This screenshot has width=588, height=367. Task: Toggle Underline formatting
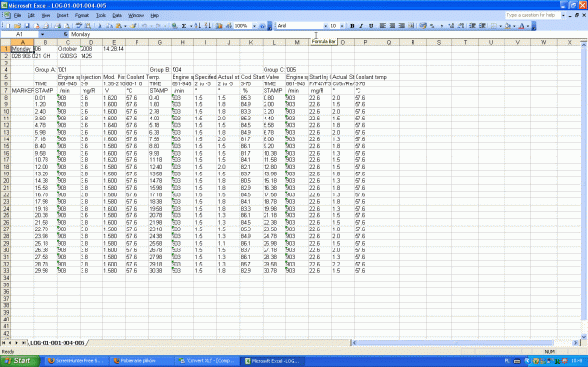[371, 26]
